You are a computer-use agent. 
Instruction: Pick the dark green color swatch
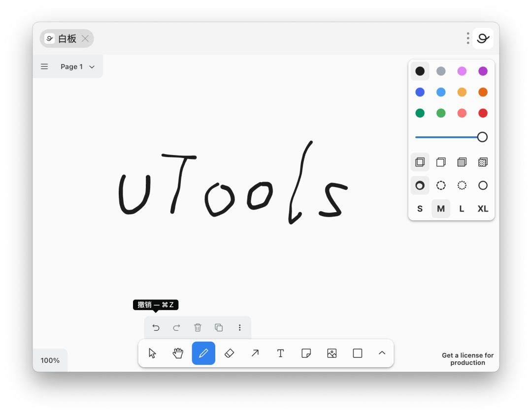[x=420, y=113]
